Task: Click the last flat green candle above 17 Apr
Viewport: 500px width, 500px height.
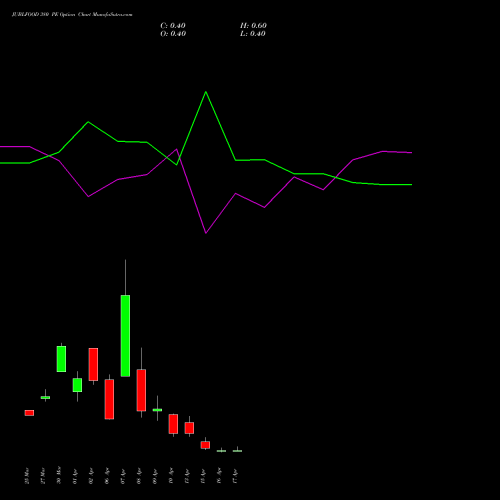Action: pyautogui.click(x=237, y=451)
